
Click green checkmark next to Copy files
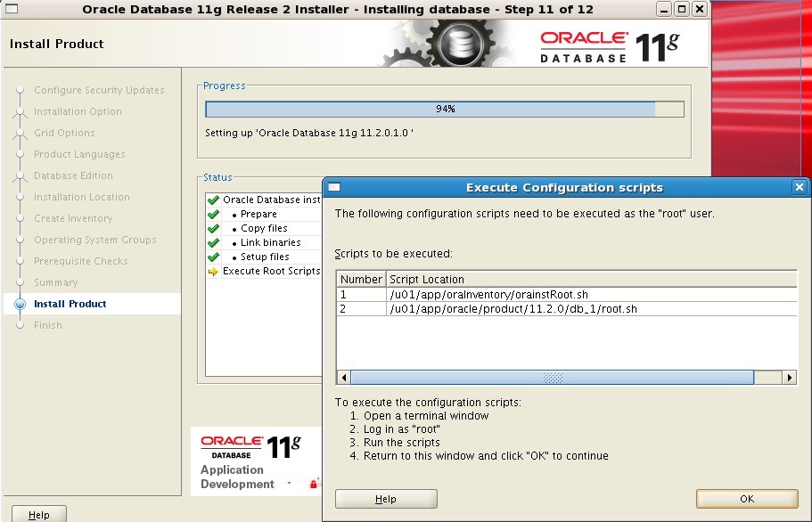point(213,229)
